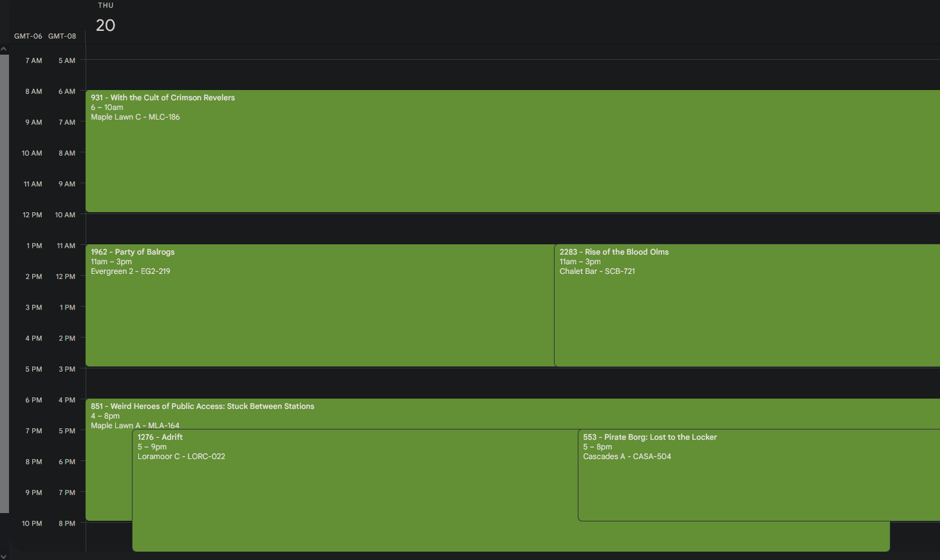The width and height of the screenshot is (940, 560).
Task: Click the 5 – 8pm time text
Action: (x=598, y=447)
